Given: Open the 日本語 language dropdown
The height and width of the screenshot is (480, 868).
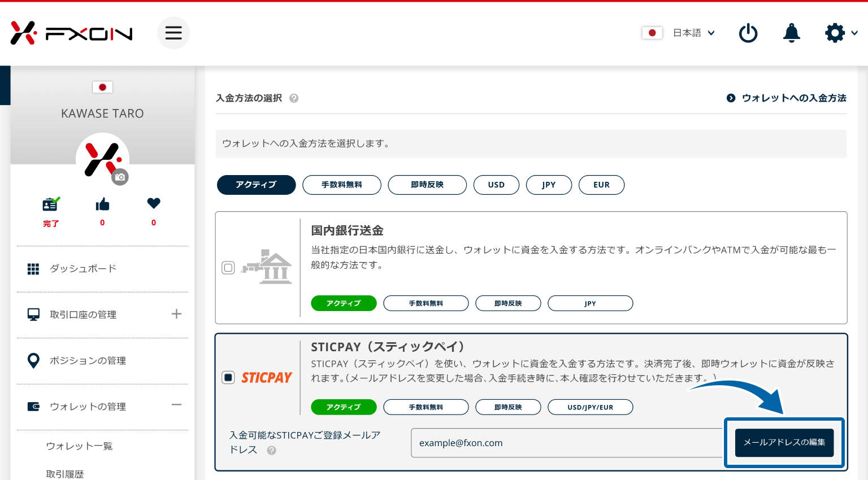Looking at the screenshot, I should point(693,33).
